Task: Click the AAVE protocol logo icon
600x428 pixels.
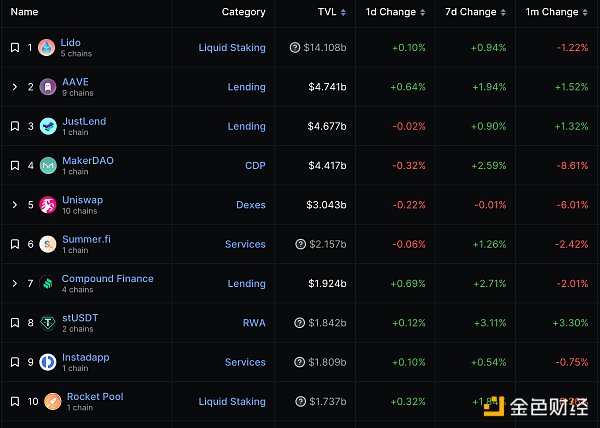Action: click(47, 87)
